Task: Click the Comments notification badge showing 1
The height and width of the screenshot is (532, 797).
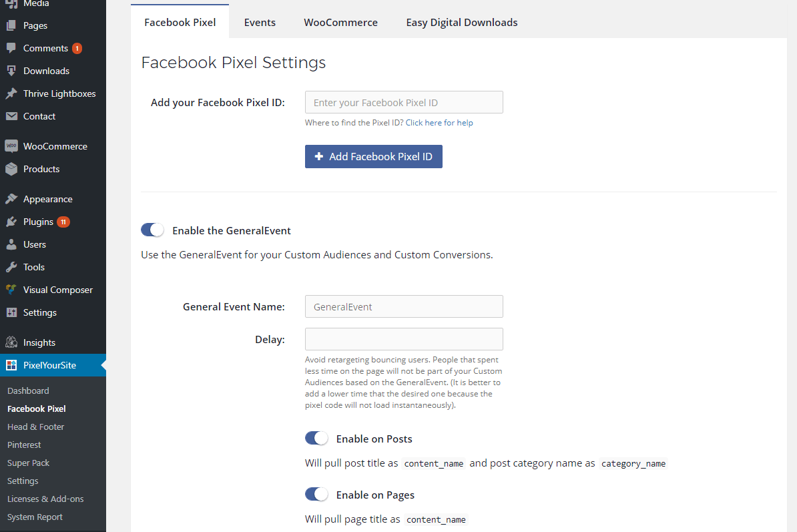Action: 77,48
